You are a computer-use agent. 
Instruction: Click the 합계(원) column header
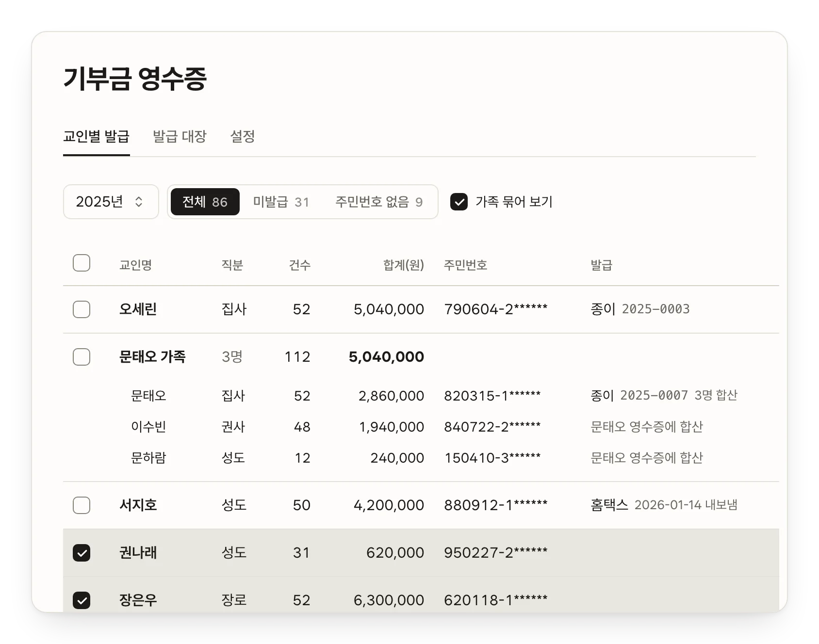(403, 265)
